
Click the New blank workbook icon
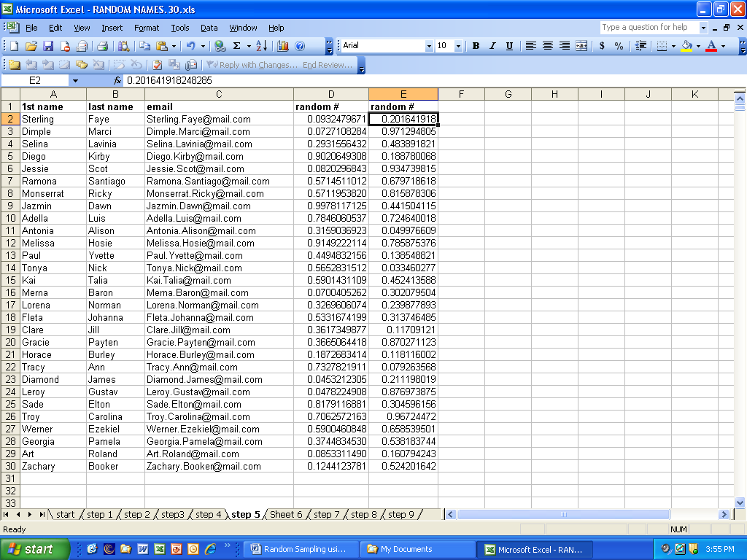click(x=15, y=46)
